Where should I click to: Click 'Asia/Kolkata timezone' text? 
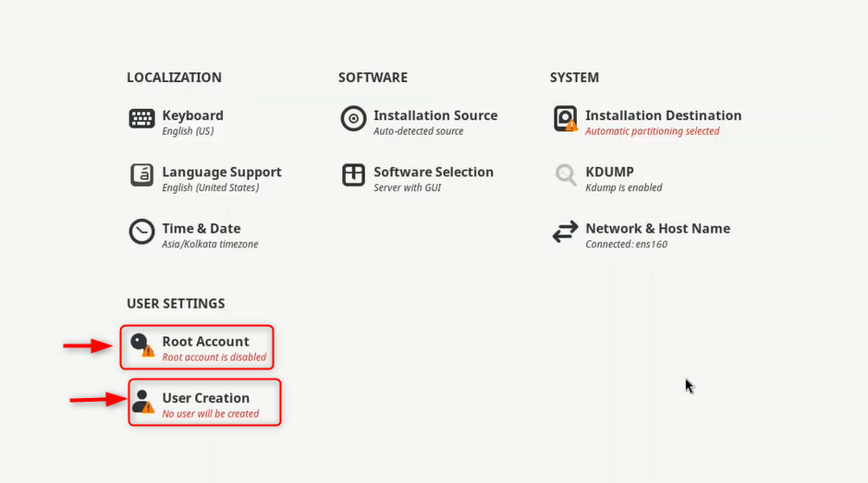[x=210, y=244]
